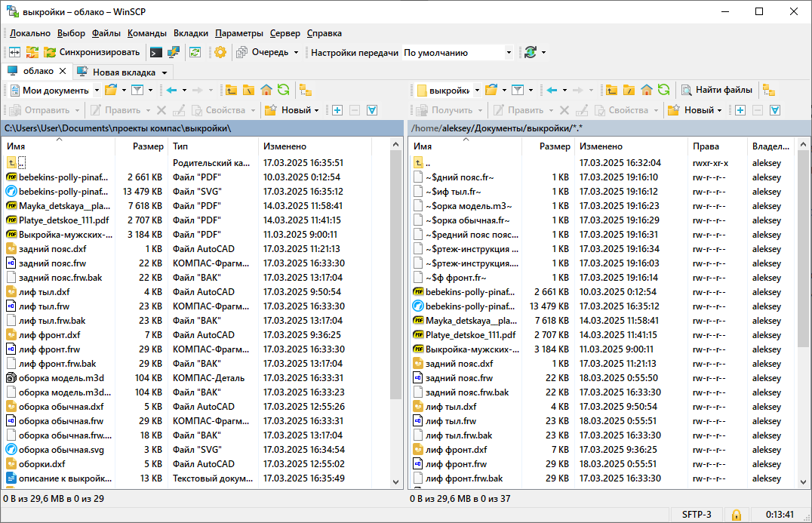Open the выкройки remote directory dropdown

coord(477,90)
